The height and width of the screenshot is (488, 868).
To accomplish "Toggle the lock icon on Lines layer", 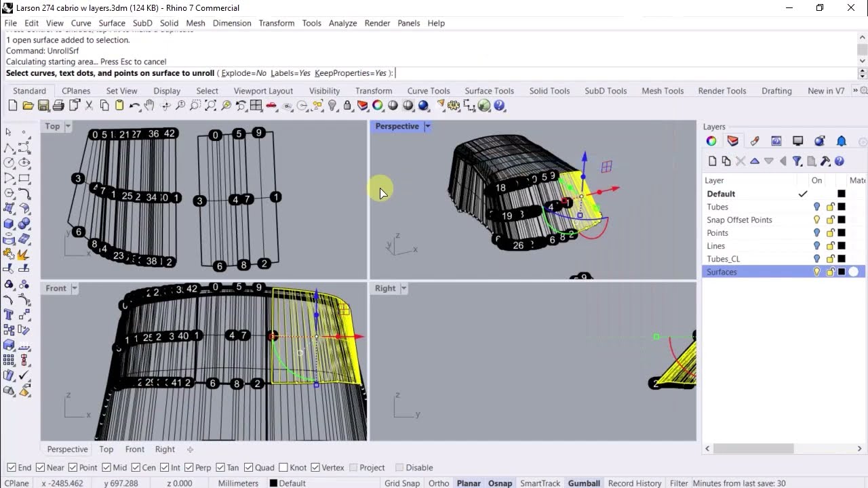I will coord(830,246).
